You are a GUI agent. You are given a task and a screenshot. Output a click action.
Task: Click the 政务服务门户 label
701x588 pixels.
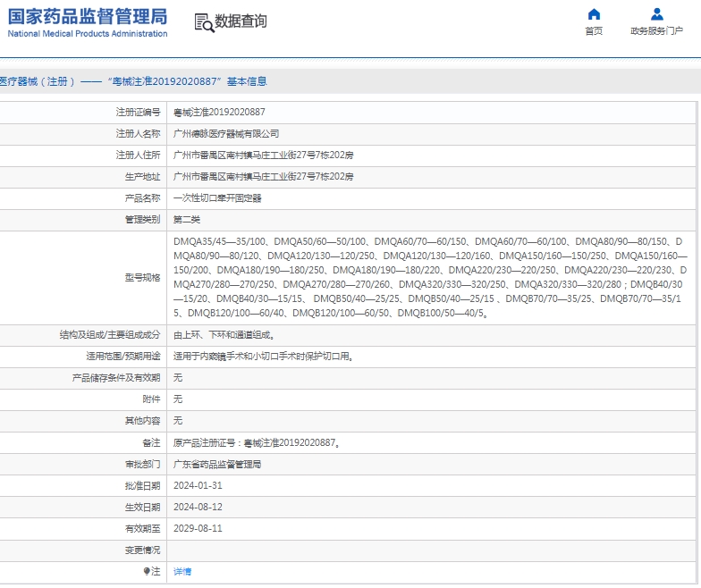point(656,30)
